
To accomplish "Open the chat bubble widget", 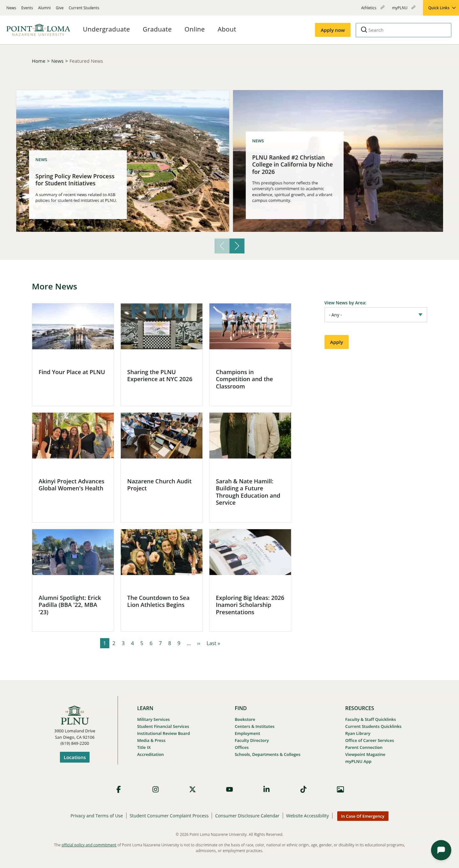I will click(441, 850).
